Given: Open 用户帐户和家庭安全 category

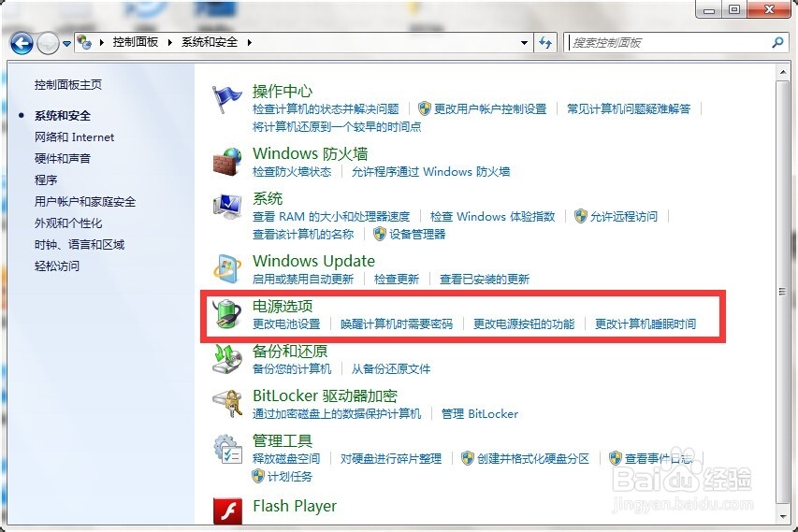Looking at the screenshot, I should click(85, 202).
